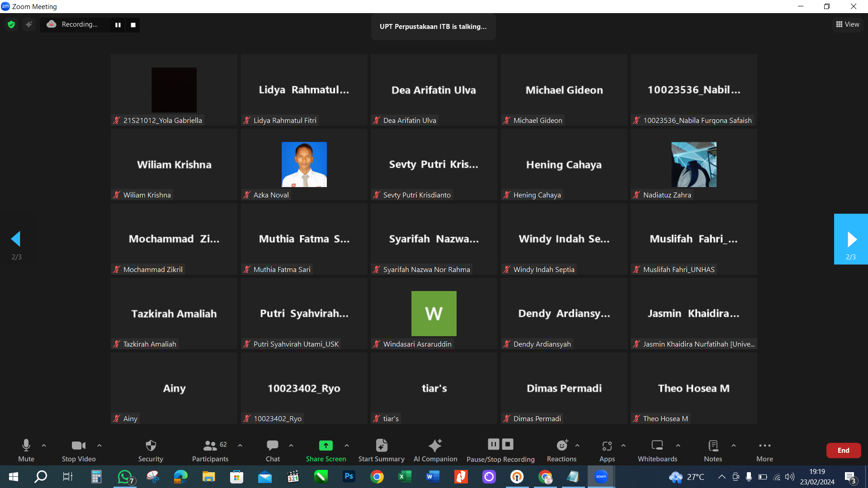This screenshot has width=868, height=488.
Task: Select Azka Noval's video thumbnail
Action: tap(304, 164)
